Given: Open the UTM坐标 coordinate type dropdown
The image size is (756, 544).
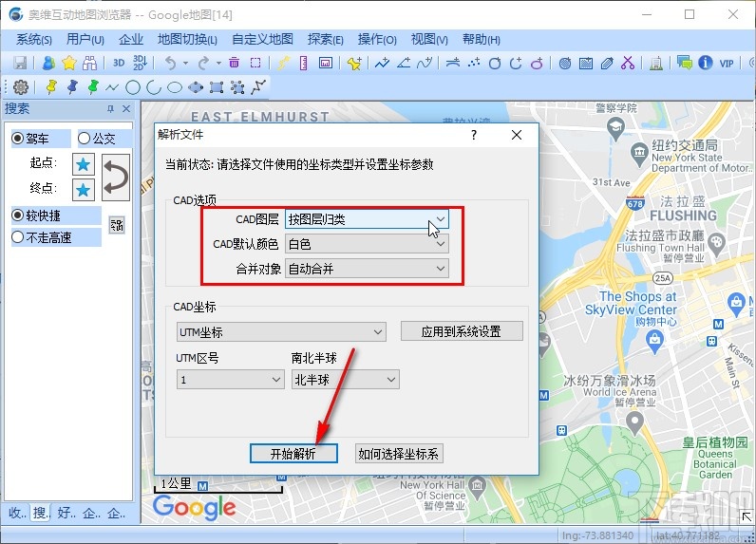Looking at the screenshot, I should 281,332.
